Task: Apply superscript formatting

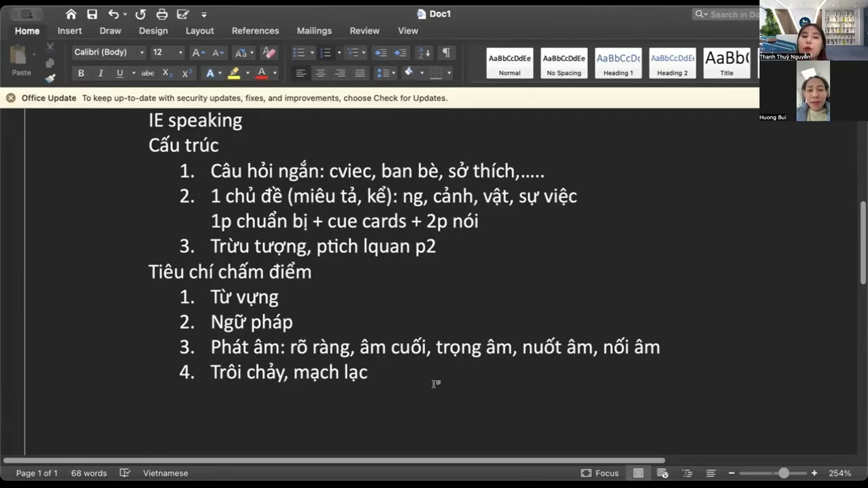Action: (186, 73)
